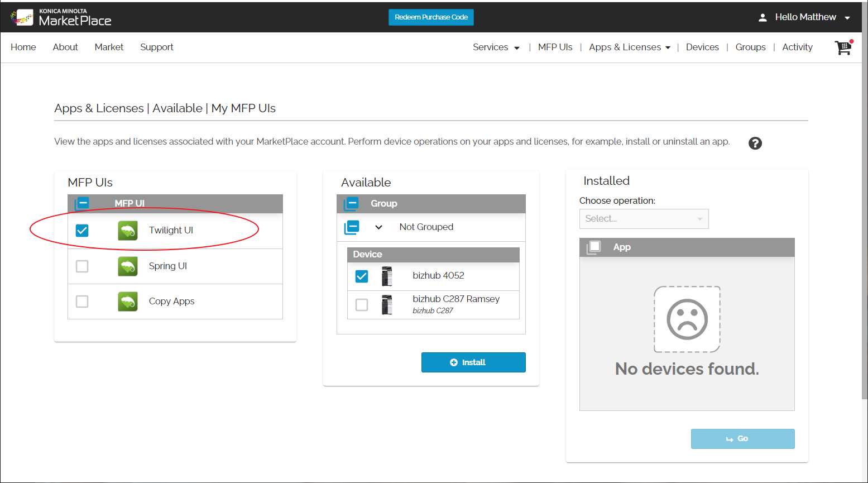The image size is (868, 483).
Task: Check the Spring UI checkbox
Action: 82,266
